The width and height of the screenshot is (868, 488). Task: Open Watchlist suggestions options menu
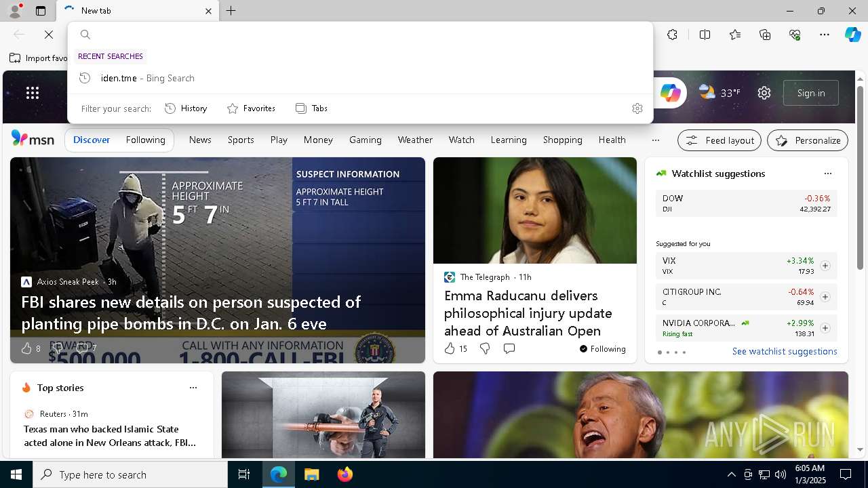(x=827, y=174)
